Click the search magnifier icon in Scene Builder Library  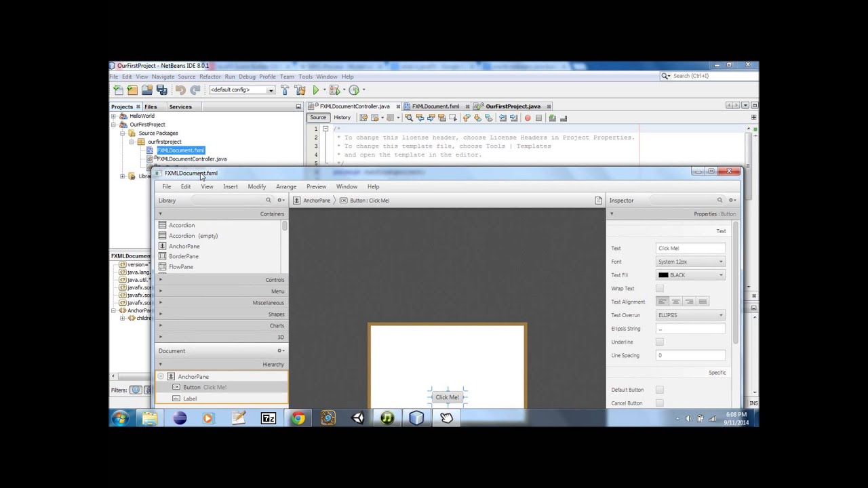pos(268,200)
